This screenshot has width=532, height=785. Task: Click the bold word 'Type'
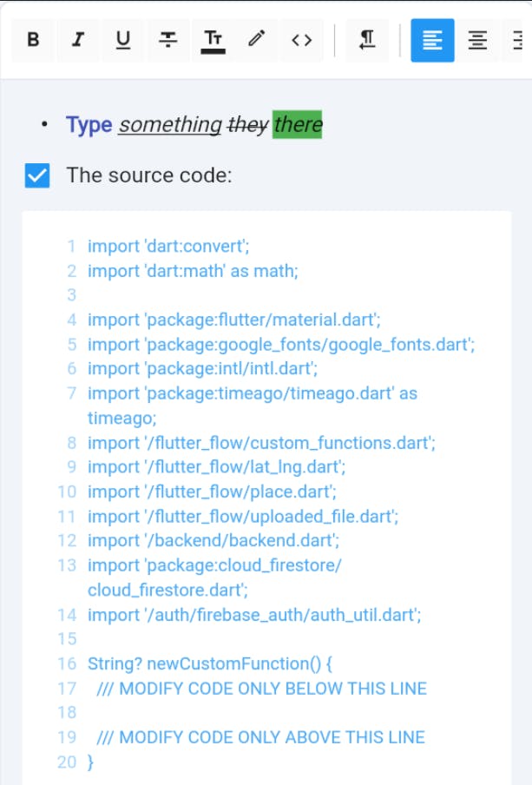(x=89, y=125)
